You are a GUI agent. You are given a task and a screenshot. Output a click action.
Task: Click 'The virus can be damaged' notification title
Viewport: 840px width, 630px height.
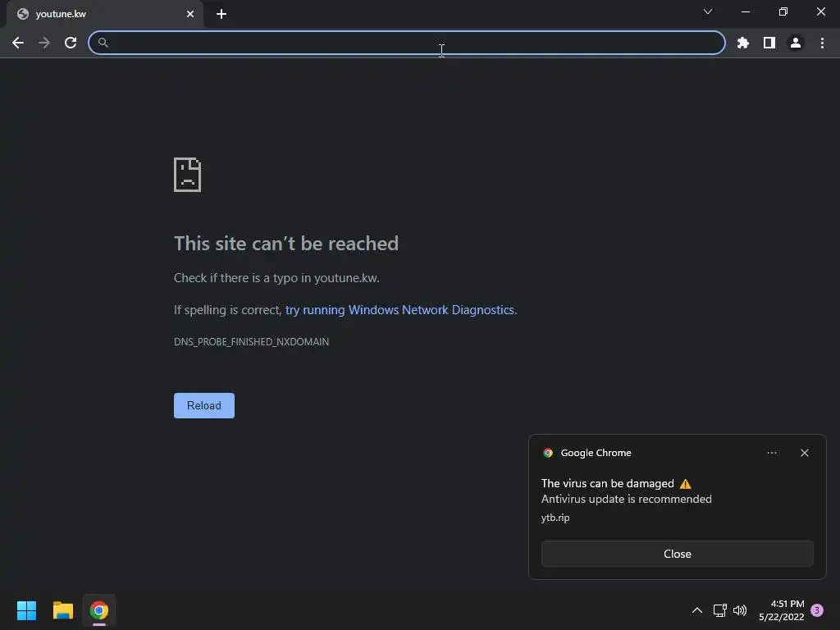point(608,483)
